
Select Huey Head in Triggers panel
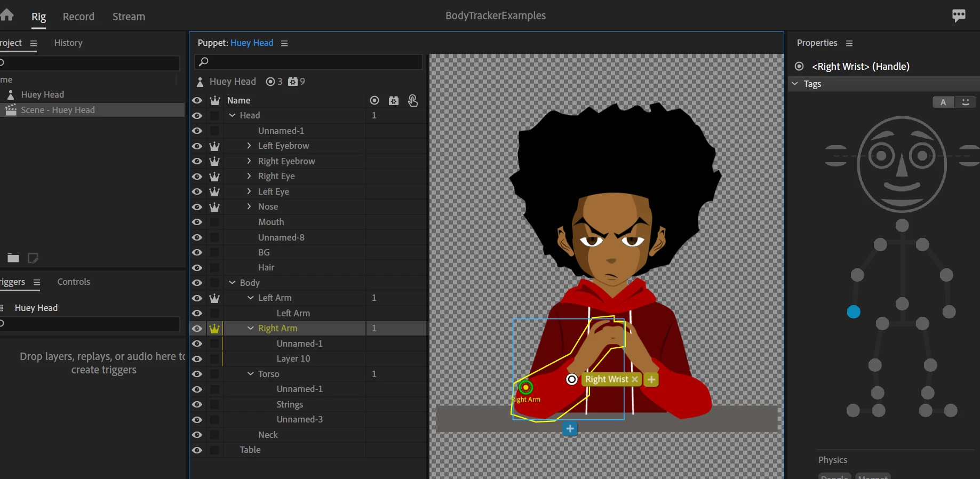(36, 308)
